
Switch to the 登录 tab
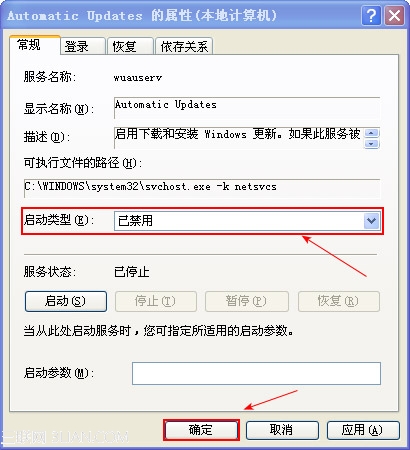click(83, 46)
